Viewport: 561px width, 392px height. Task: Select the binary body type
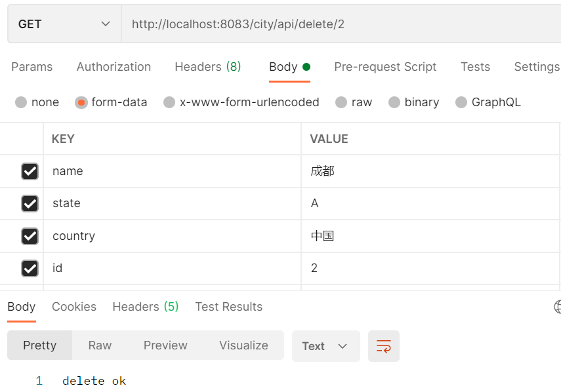tap(394, 102)
